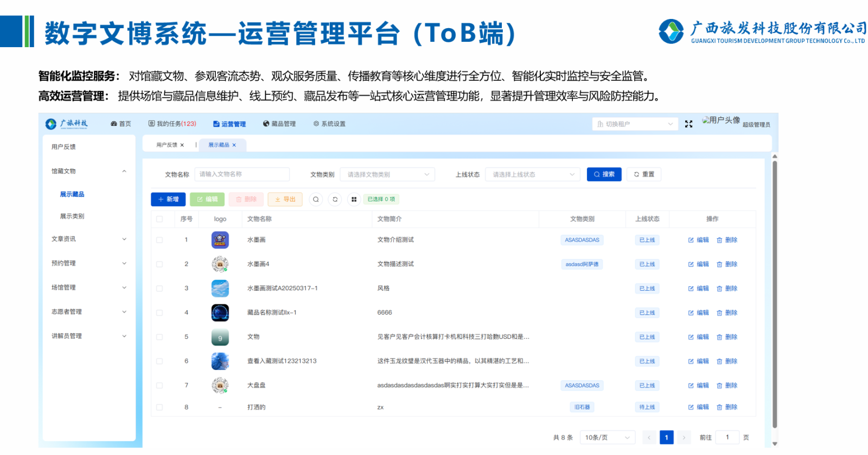Click the blue 搜索 button
The image size is (868, 455).
pos(604,175)
